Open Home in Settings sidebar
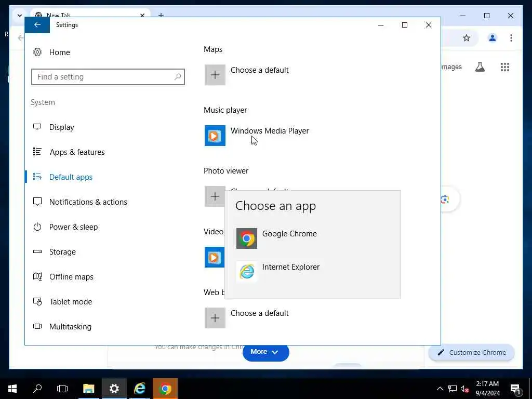The image size is (532, 399). (x=59, y=52)
